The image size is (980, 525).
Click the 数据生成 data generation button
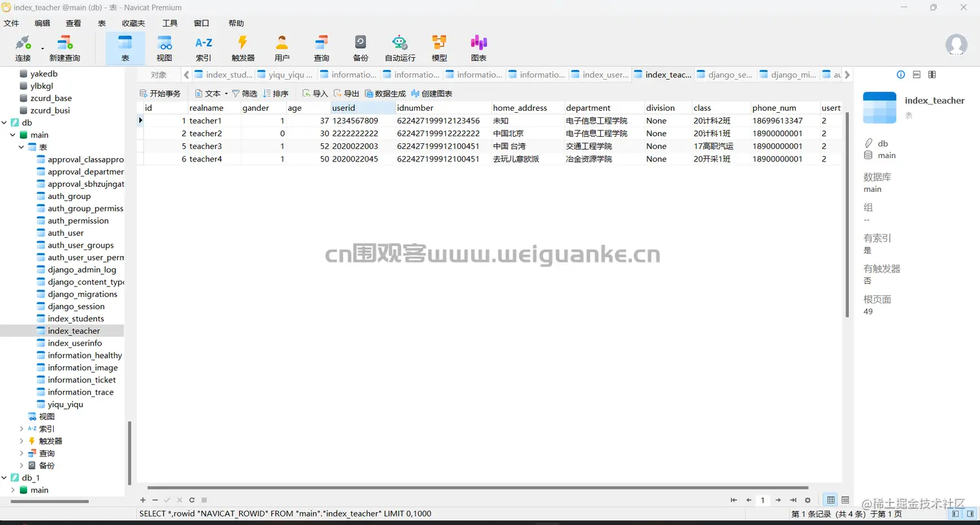[x=386, y=93]
